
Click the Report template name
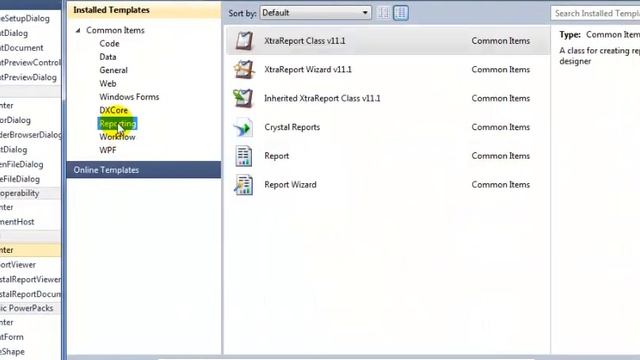276,156
